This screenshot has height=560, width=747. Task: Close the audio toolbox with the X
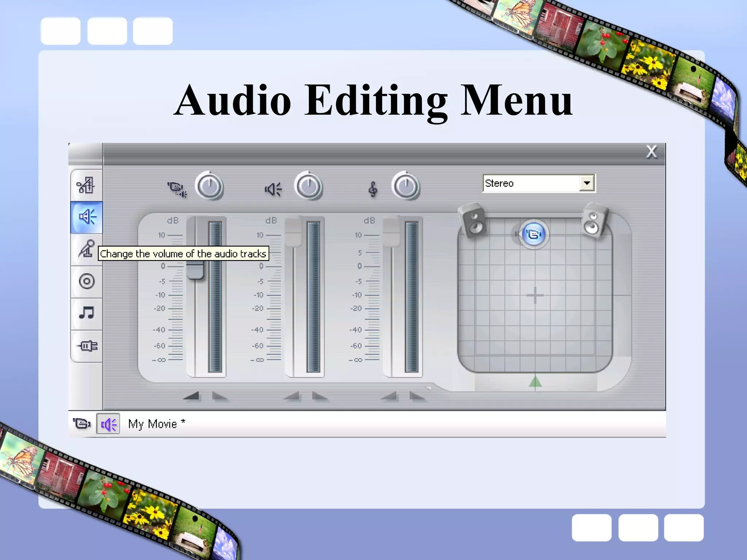click(x=651, y=152)
